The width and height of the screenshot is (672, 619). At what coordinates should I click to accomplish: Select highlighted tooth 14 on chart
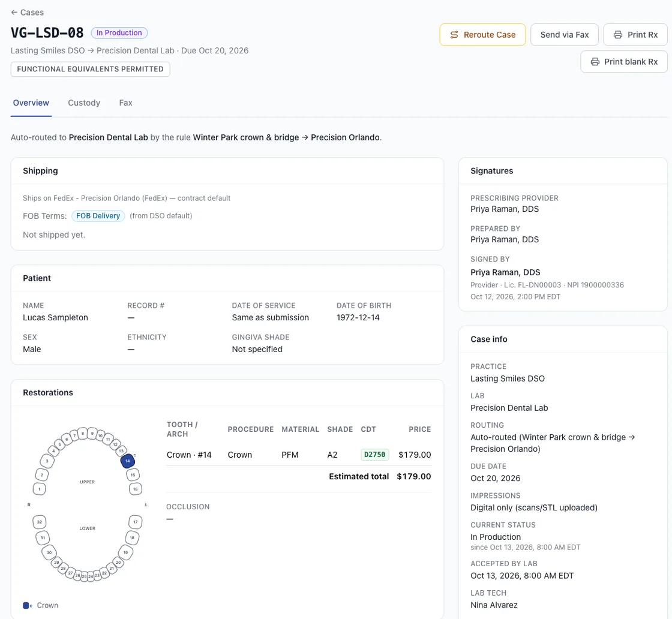[128, 461]
